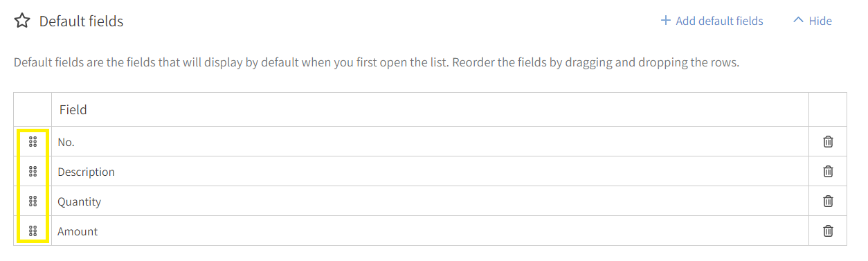
Task: Select the Description field cell
Action: [x=430, y=172]
